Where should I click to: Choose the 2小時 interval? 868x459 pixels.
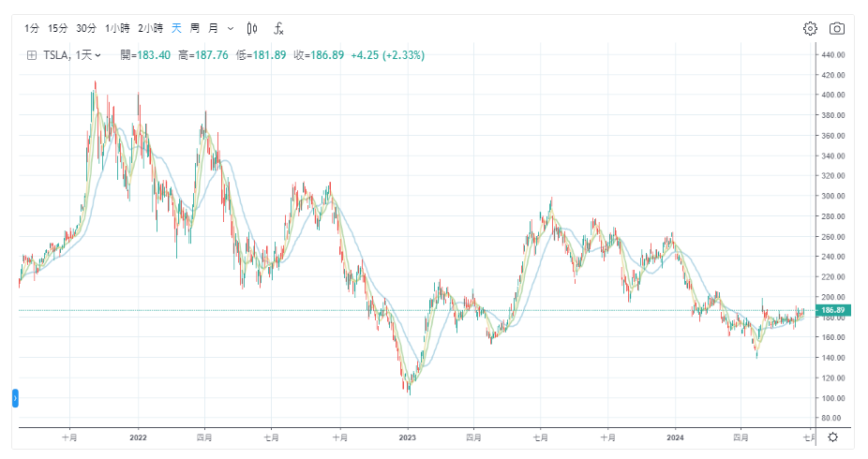click(x=150, y=29)
